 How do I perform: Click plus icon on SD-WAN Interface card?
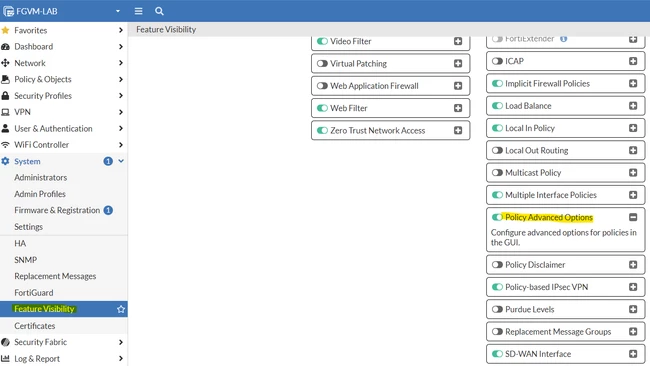pyautogui.click(x=633, y=354)
